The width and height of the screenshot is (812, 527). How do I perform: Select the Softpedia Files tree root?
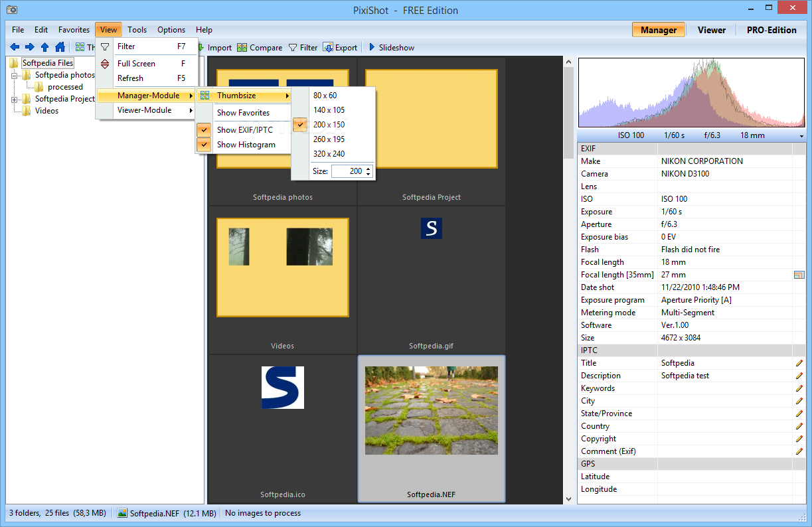pos(47,63)
